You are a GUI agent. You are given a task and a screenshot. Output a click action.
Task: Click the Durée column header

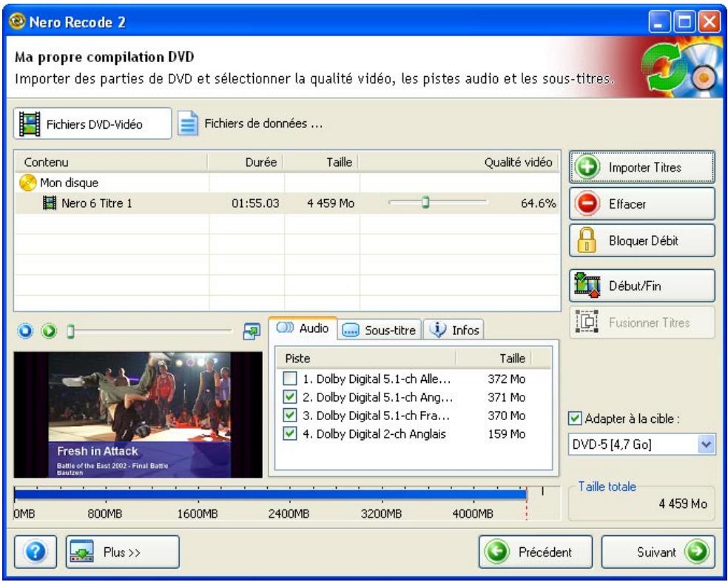(x=246, y=162)
